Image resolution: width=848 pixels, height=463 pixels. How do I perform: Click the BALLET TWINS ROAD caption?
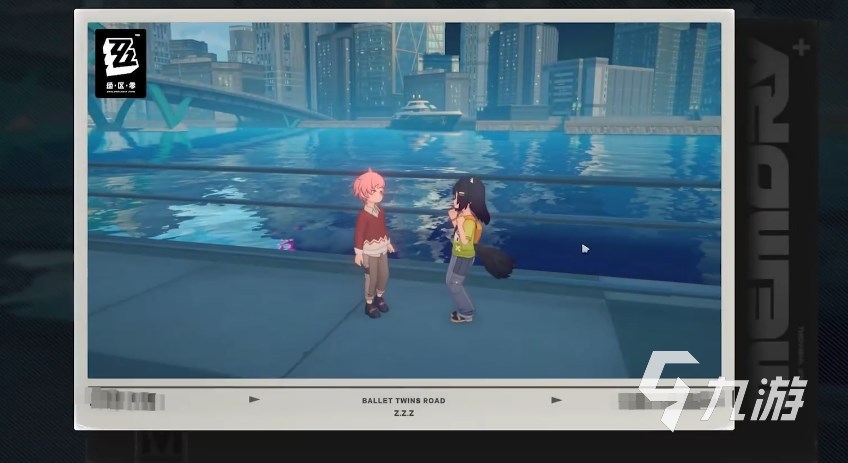tap(403, 401)
